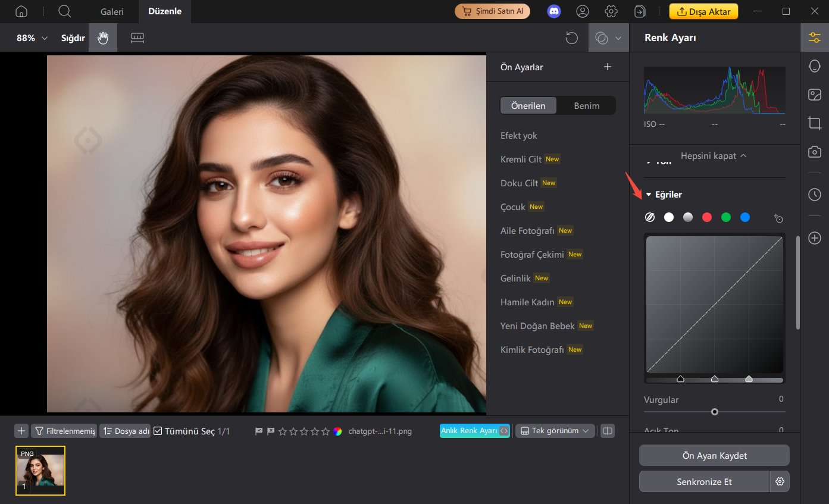Click the disabled curves channel slash icon
The image size is (829, 504).
tap(650, 217)
